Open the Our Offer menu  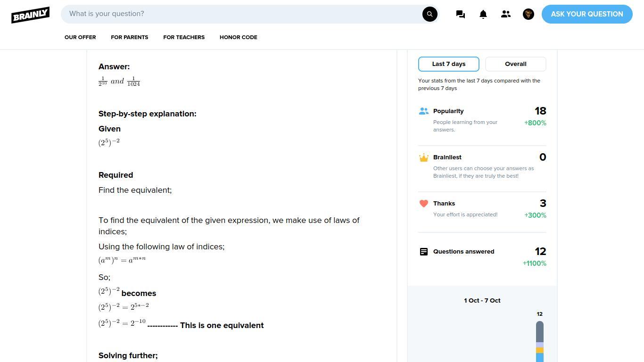(x=80, y=37)
